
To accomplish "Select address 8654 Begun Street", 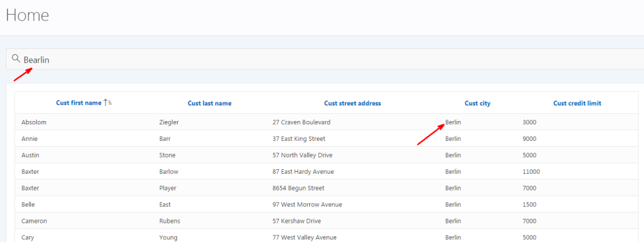I will (298, 188).
